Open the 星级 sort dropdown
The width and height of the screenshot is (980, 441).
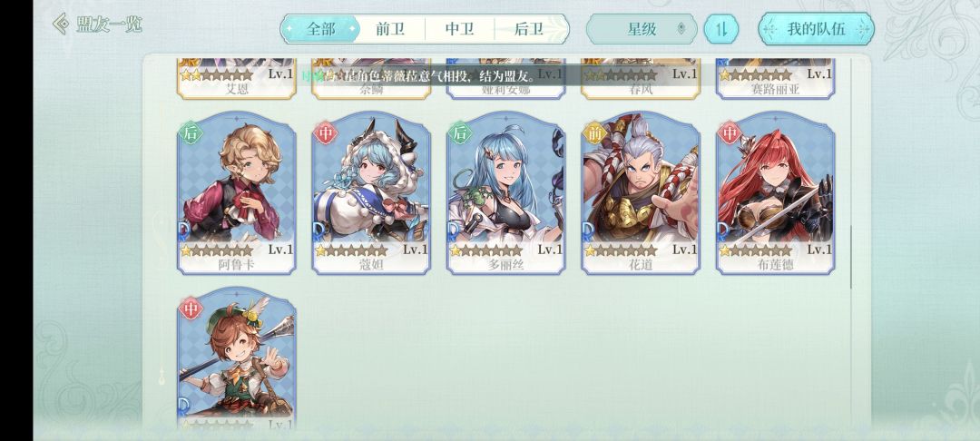click(x=642, y=29)
